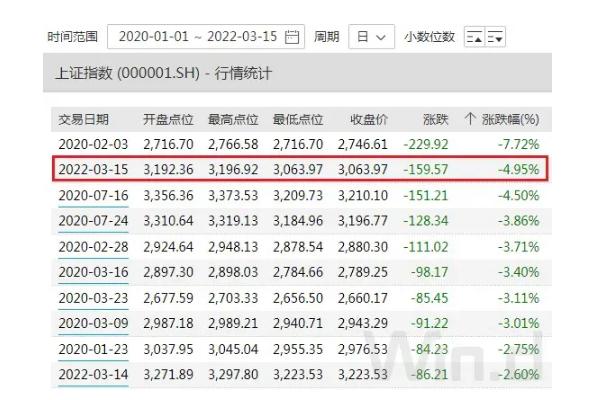Click the -4.95% change value
The height and width of the screenshot is (400, 600).
click(518, 169)
